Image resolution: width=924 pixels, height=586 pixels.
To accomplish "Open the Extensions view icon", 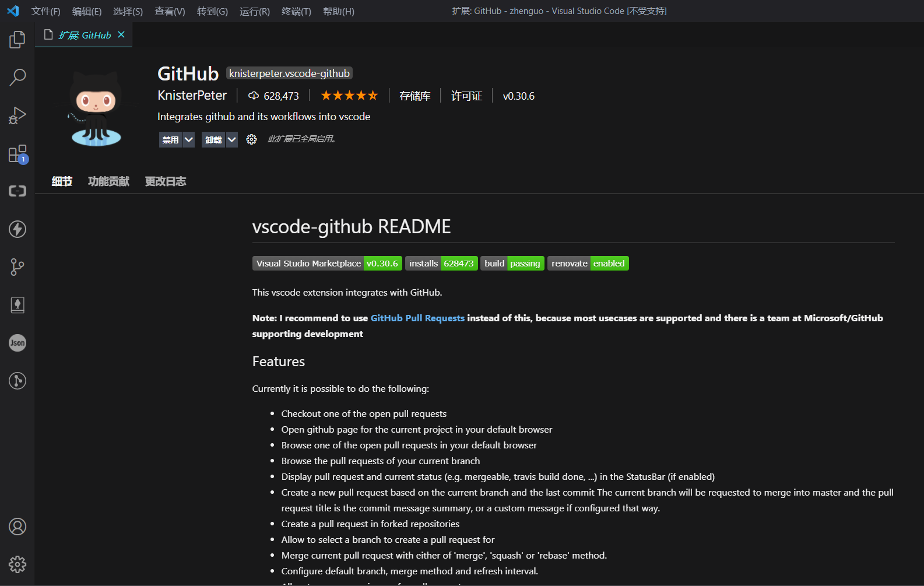I will (17, 153).
